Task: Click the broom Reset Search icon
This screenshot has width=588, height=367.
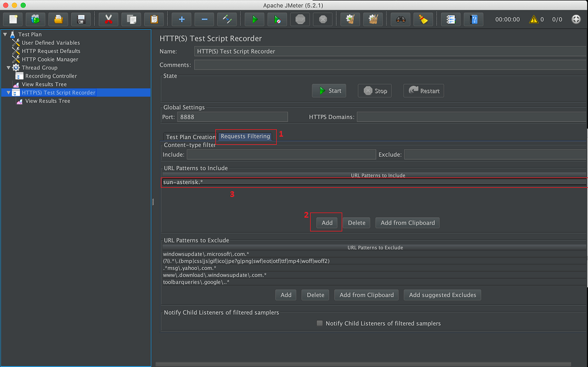Action: click(423, 19)
